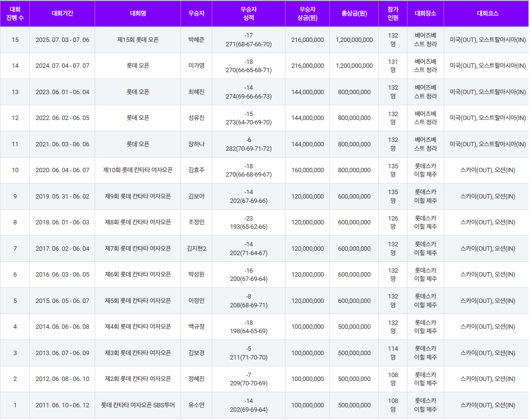Select winner name 장하나
Viewport: 530px width, 420px height.
click(x=196, y=144)
